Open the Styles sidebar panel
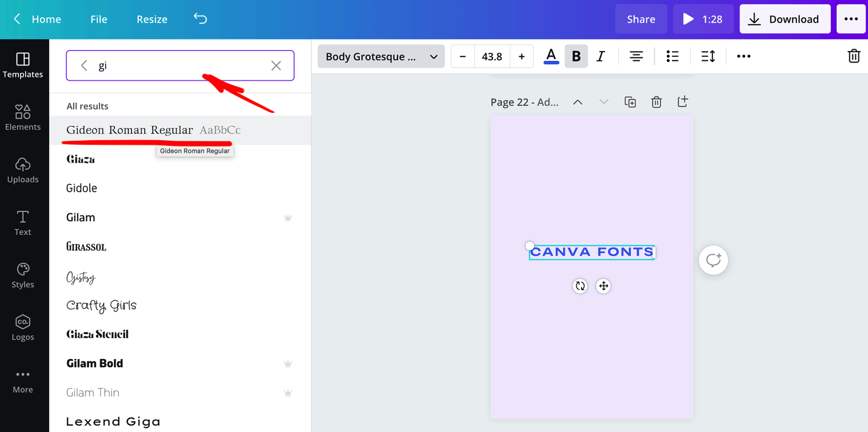Screen dimensions: 868x432 (23, 276)
